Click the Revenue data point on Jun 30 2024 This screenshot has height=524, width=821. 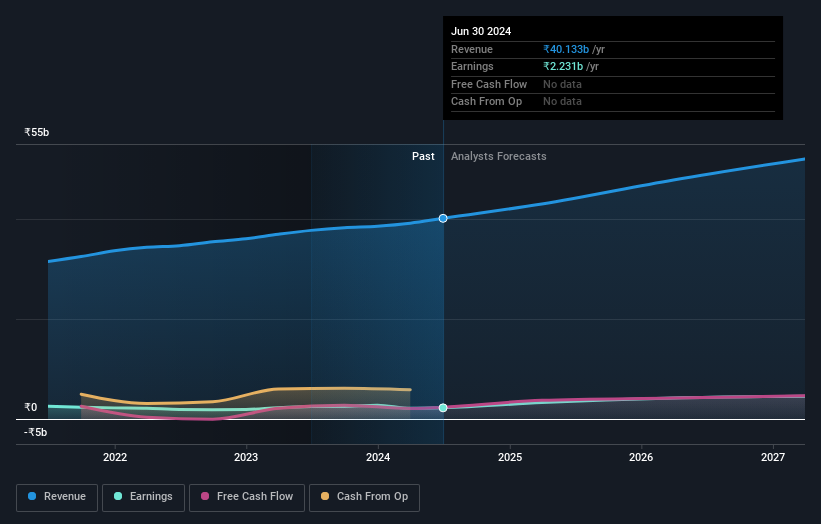click(x=443, y=218)
